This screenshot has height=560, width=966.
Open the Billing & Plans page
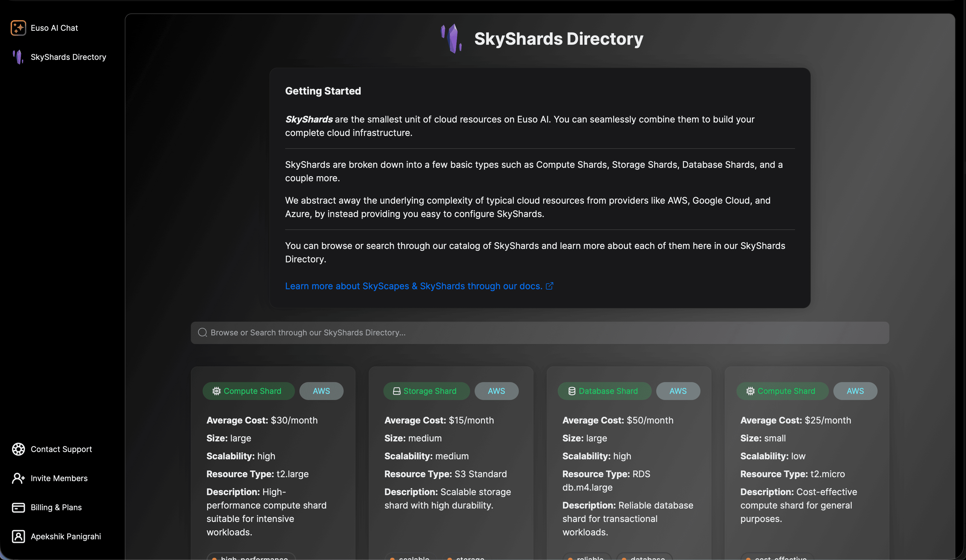pyautogui.click(x=56, y=507)
